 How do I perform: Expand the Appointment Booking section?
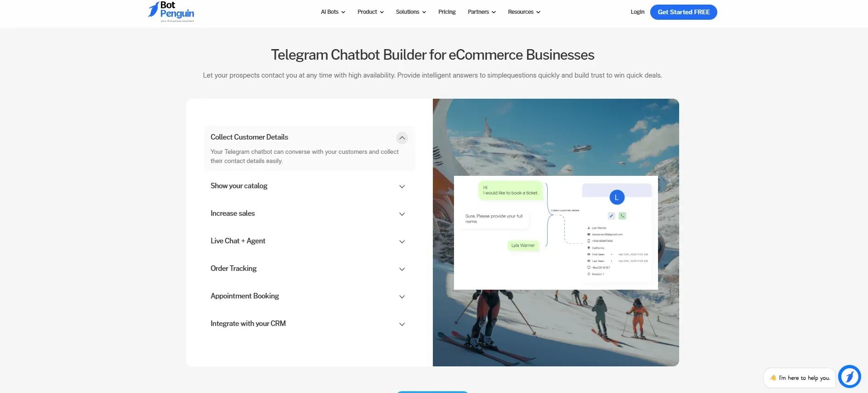pyautogui.click(x=309, y=296)
